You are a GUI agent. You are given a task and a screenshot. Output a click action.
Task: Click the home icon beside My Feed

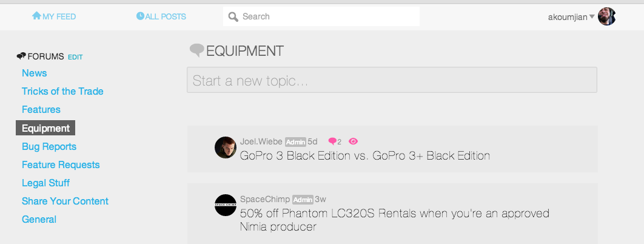36,16
